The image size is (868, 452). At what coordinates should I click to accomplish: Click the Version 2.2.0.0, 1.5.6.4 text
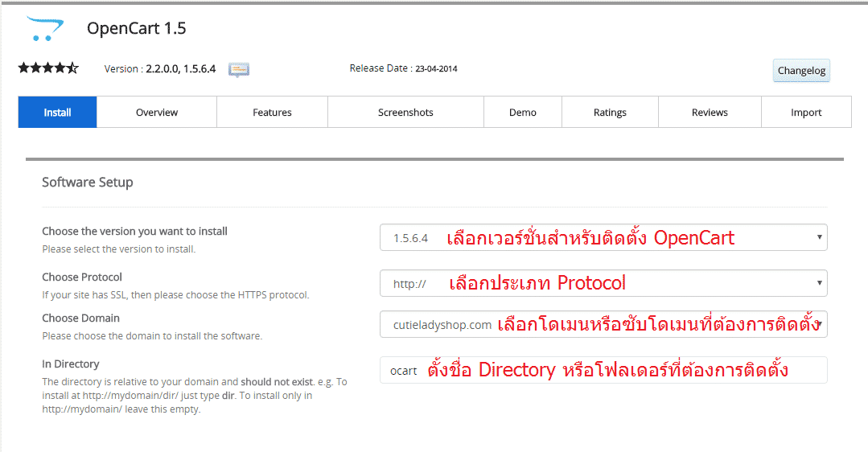coord(160,69)
